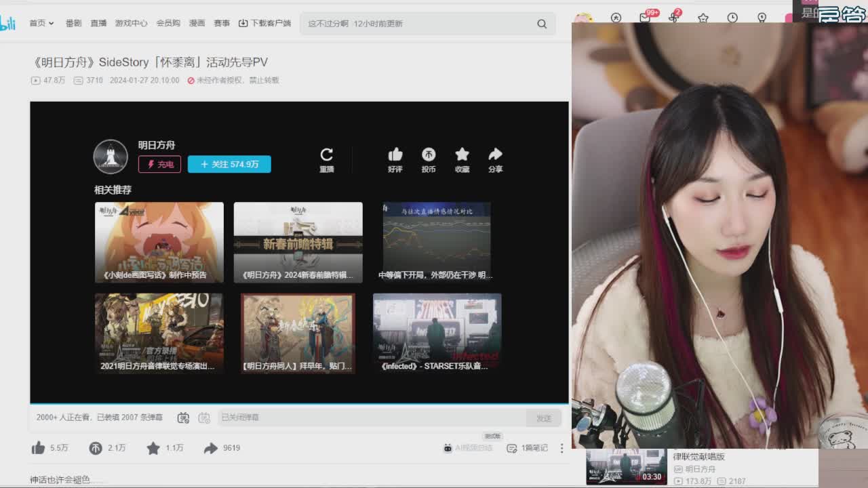Open the 首页 dropdown menu
The image size is (868, 488).
(41, 23)
